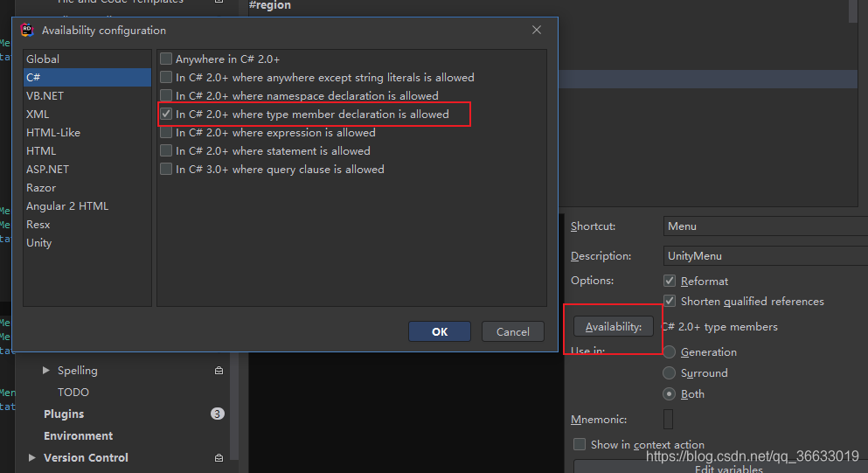Select Global in the scope list

[87, 59]
